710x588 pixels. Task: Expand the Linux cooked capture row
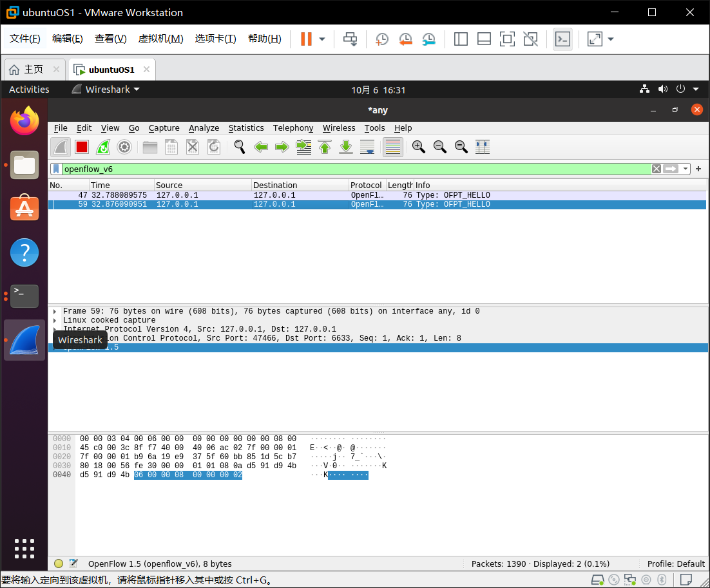click(x=55, y=321)
